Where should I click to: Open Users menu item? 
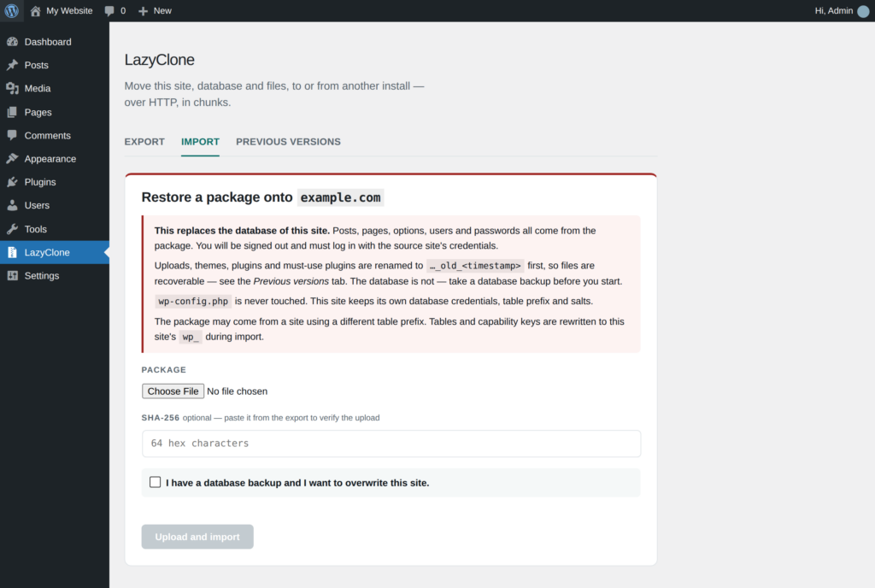pos(55,205)
